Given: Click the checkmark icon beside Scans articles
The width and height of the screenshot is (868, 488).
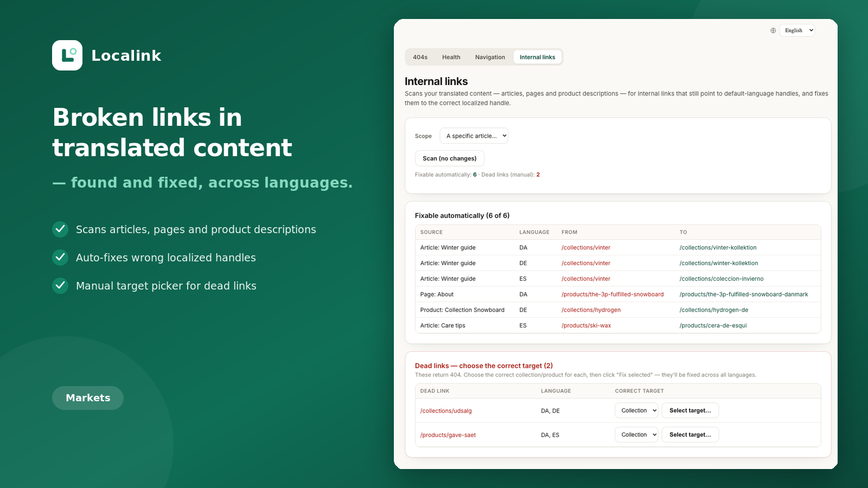Looking at the screenshot, I should (x=60, y=229).
